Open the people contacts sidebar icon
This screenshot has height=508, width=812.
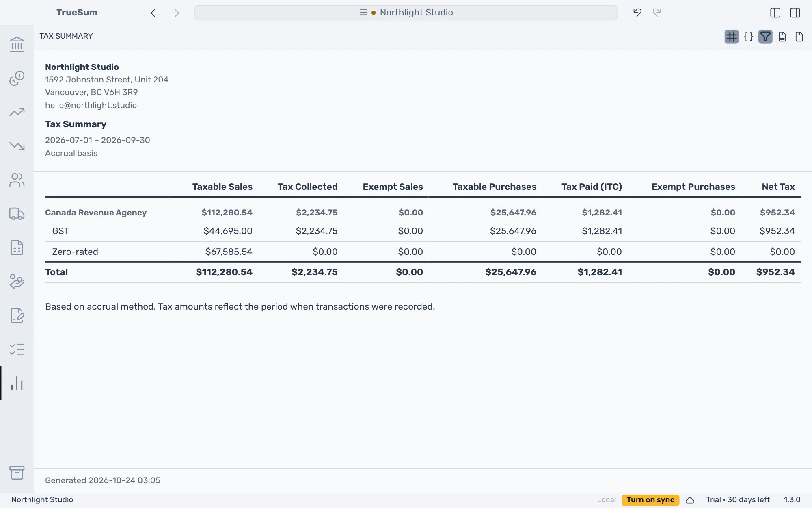(17, 180)
